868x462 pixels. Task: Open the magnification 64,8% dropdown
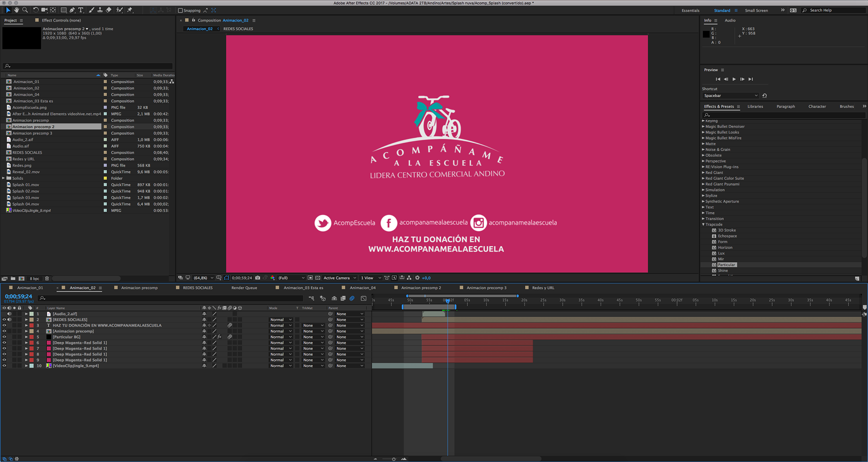(203, 278)
